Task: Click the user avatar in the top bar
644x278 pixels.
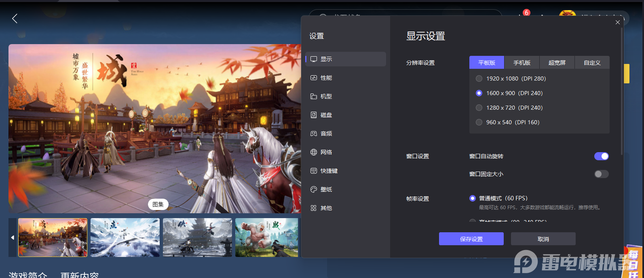Action: pyautogui.click(x=567, y=13)
